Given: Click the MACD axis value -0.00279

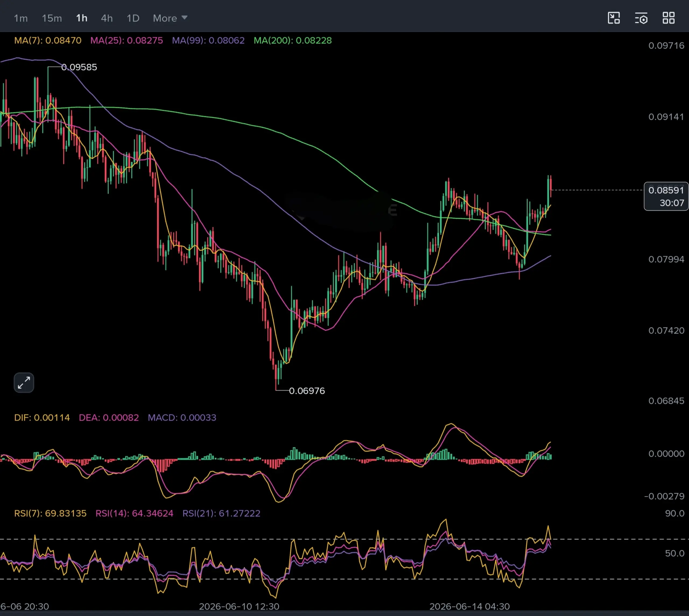Looking at the screenshot, I should 664,496.
